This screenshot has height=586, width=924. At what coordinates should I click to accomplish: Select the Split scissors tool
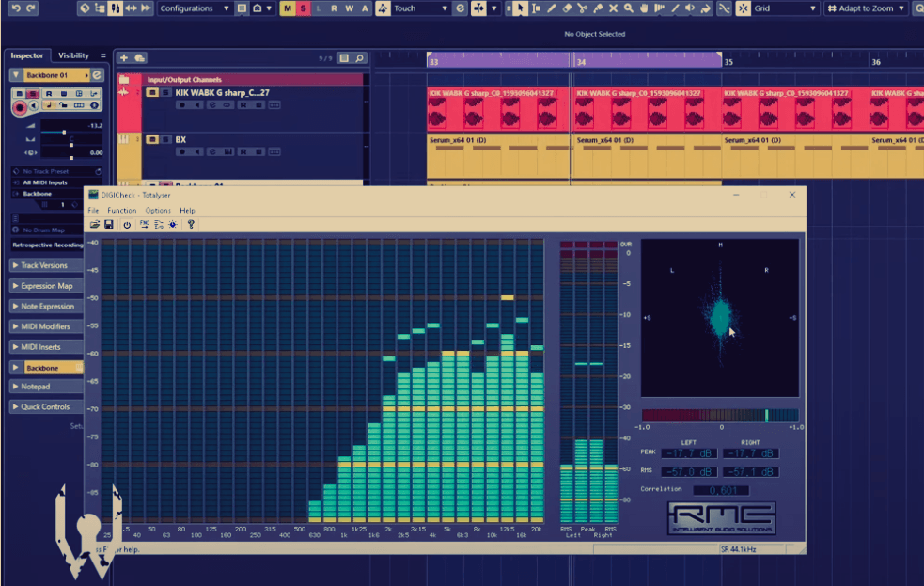tap(582, 8)
